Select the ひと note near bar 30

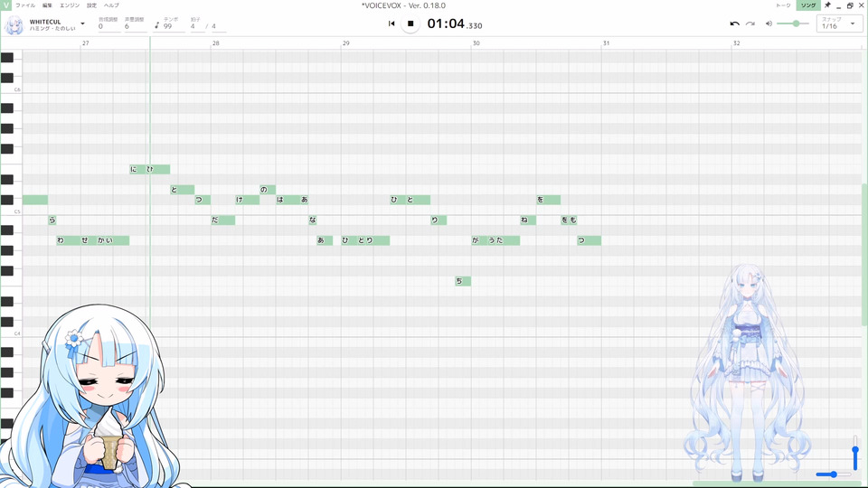(410, 200)
